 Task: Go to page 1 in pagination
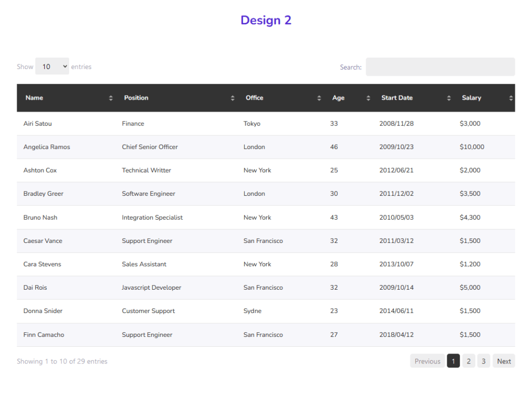pos(453,361)
